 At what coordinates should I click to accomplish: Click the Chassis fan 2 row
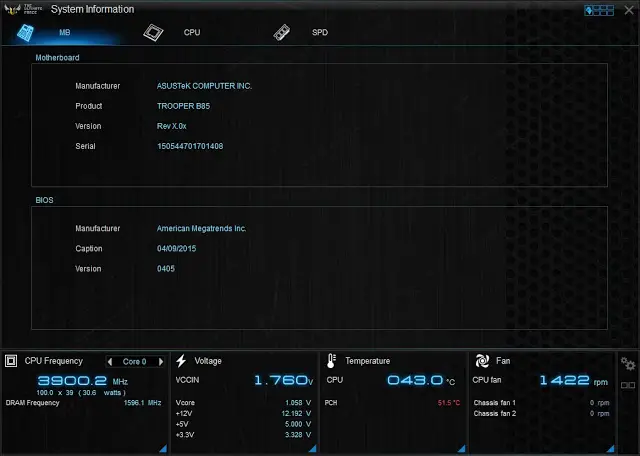click(541, 414)
